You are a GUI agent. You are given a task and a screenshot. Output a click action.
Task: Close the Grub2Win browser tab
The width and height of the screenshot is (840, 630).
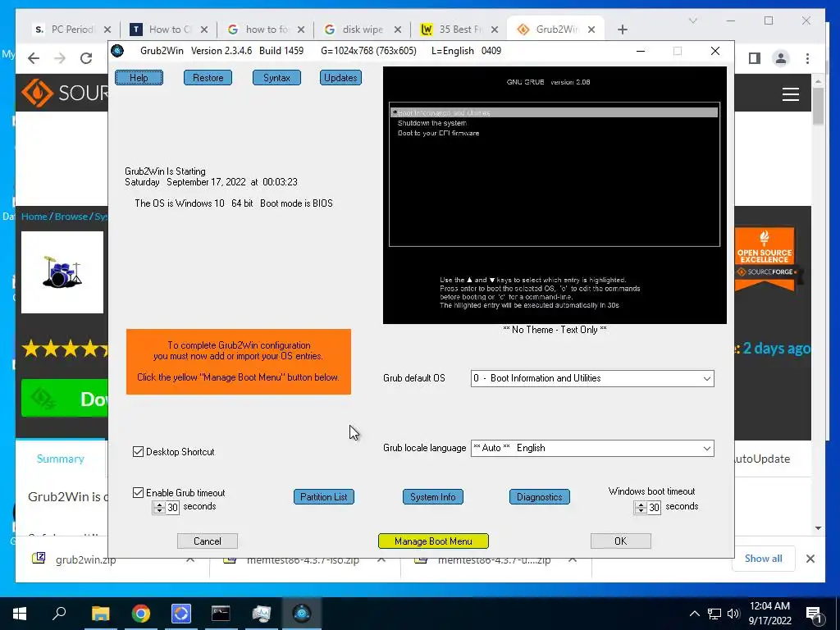tap(591, 30)
